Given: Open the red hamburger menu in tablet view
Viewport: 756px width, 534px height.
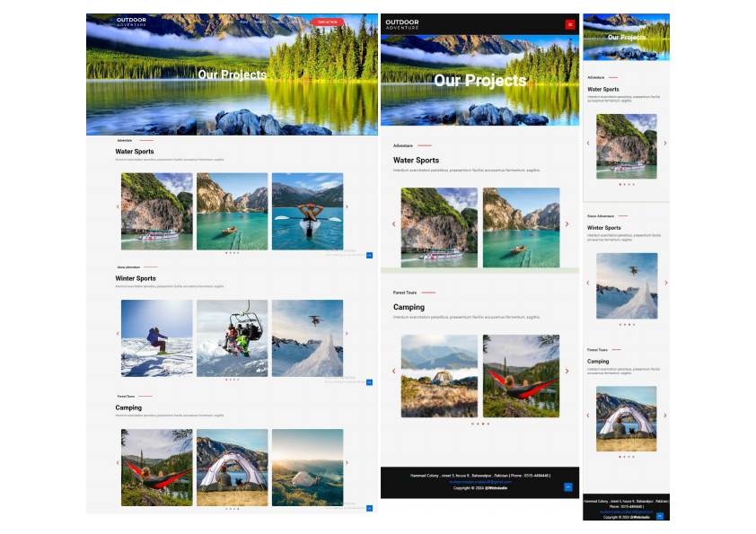Looking at the screenshot, I should (570, 24).
